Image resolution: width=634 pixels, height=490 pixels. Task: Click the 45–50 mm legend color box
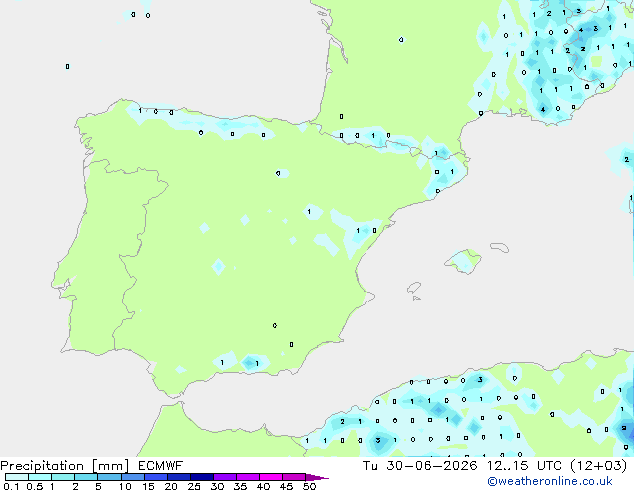(294, 477)
